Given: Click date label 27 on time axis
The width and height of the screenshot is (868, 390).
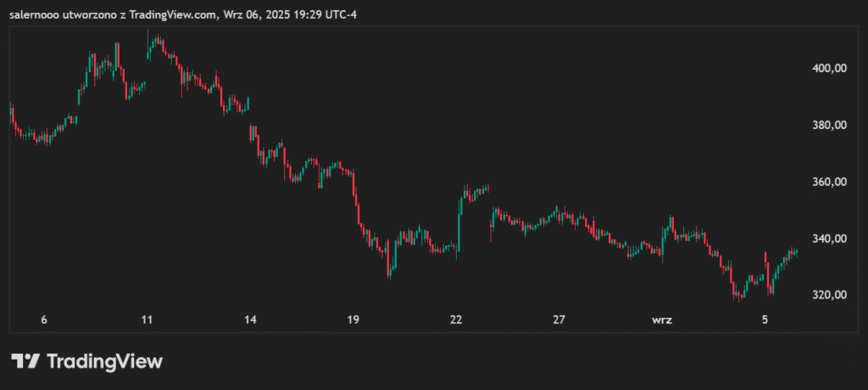Looking at the screenshot, I should [x=559, y=320].
